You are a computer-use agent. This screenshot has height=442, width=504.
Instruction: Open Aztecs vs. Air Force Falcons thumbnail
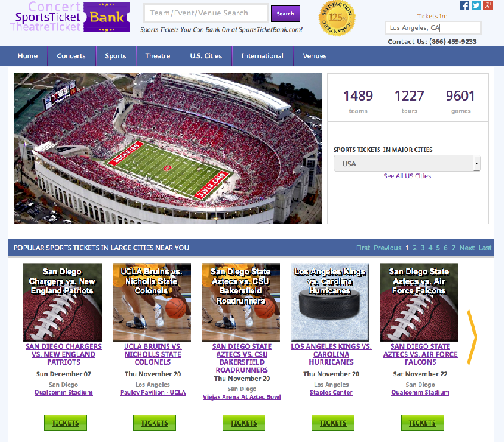tap(419, 302)
